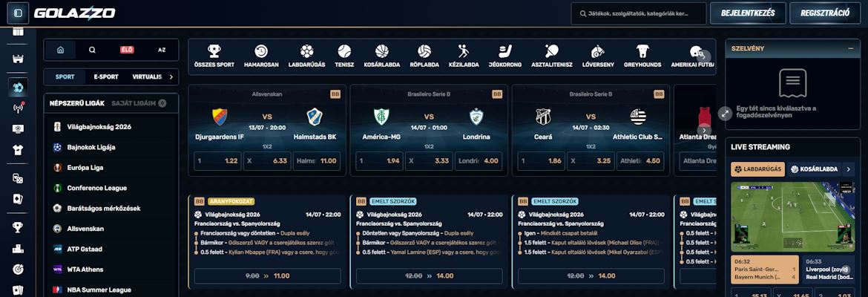
Task: Open the Golazzo logo homepage
Action: (x=75, y=13)
